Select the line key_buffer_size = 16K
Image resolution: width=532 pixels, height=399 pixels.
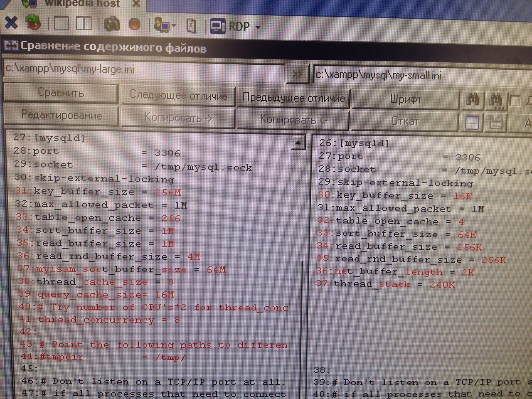[x=395, y=196]
